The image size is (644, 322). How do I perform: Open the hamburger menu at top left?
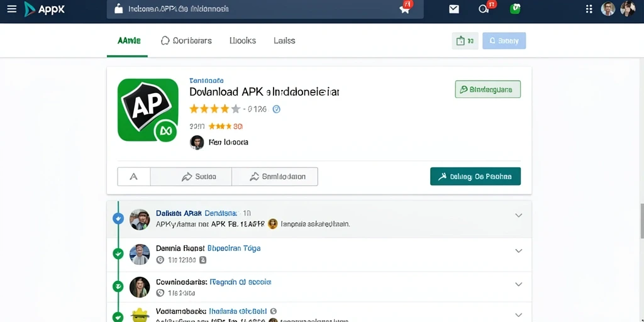(x=12, y=9)
